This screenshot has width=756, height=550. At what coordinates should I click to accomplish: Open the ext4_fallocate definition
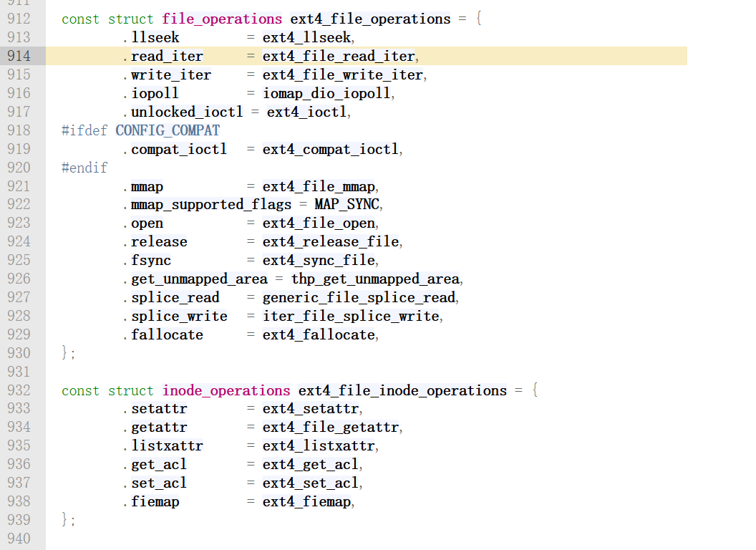319,334
